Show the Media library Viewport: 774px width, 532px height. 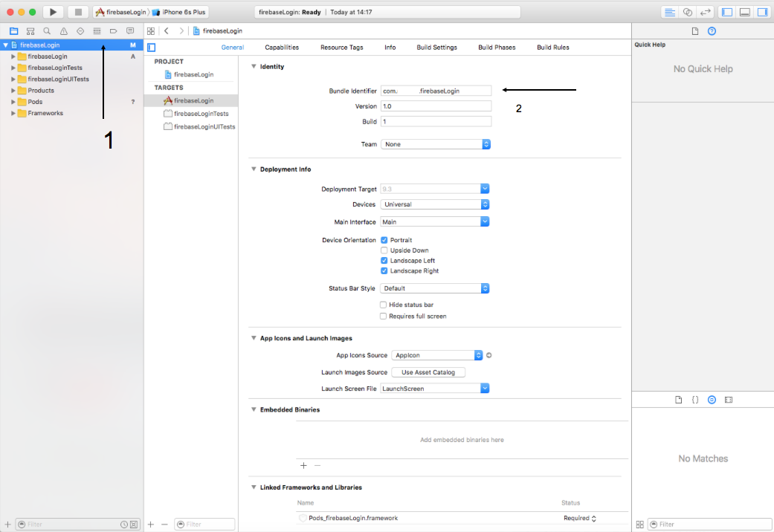click(729, 400)
